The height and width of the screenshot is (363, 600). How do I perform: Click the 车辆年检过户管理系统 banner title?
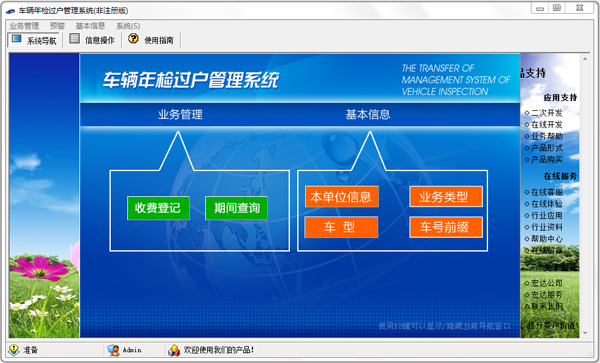[x=191, y=80]
